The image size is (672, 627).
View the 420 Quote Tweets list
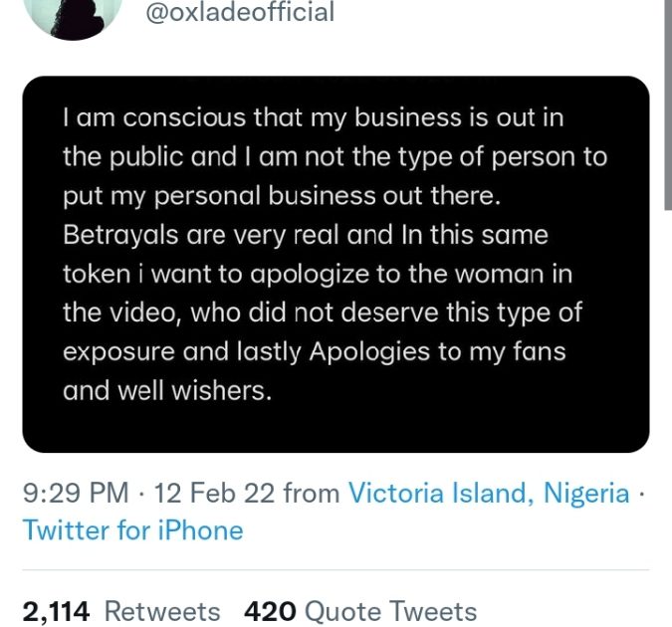(359, 610)
